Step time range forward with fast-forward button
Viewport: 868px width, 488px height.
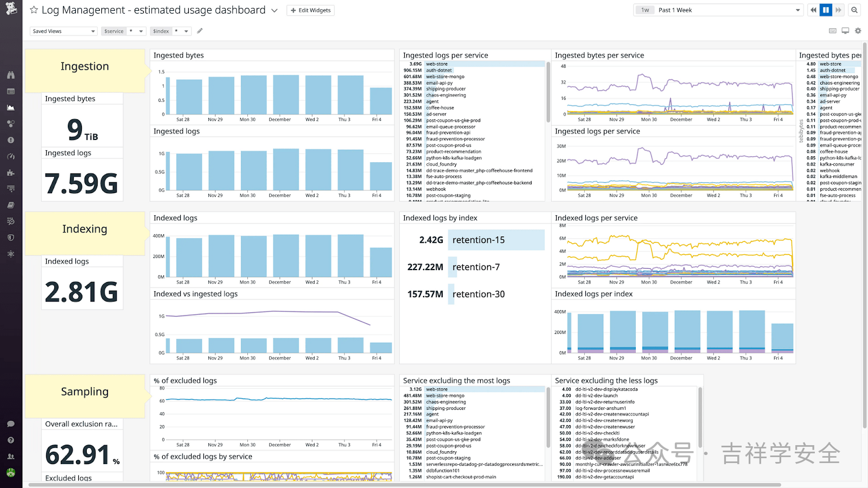click(839, 10)
